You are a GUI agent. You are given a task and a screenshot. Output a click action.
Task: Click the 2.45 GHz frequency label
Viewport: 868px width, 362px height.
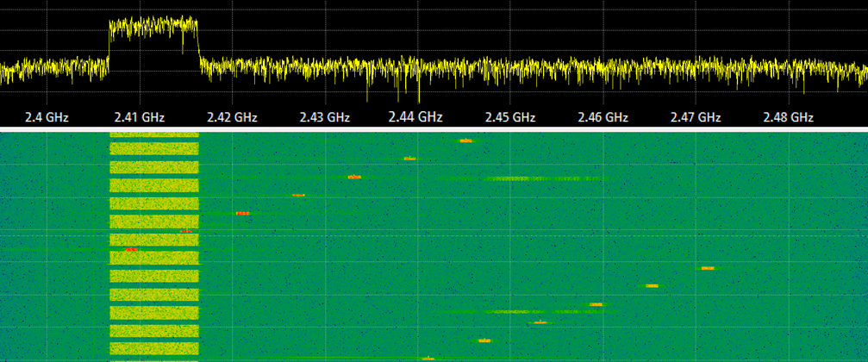click(510, 117)
